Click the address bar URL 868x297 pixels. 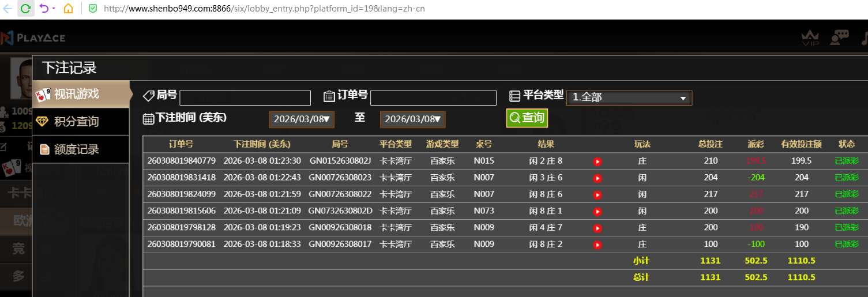(265, 9)
